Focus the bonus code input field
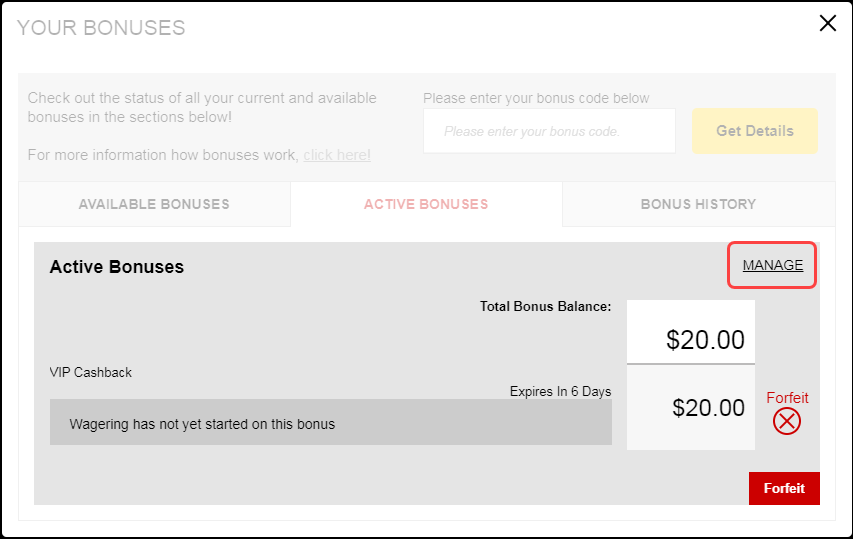853x539 pixels. coord(549,131)
